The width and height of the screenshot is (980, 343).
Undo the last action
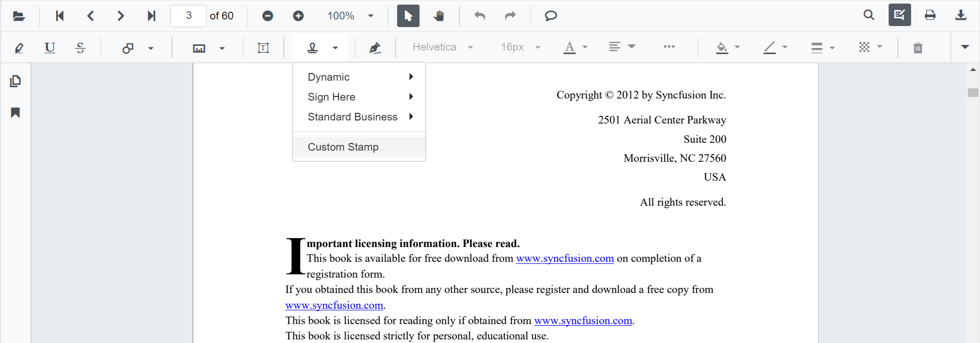coord(480,16)
